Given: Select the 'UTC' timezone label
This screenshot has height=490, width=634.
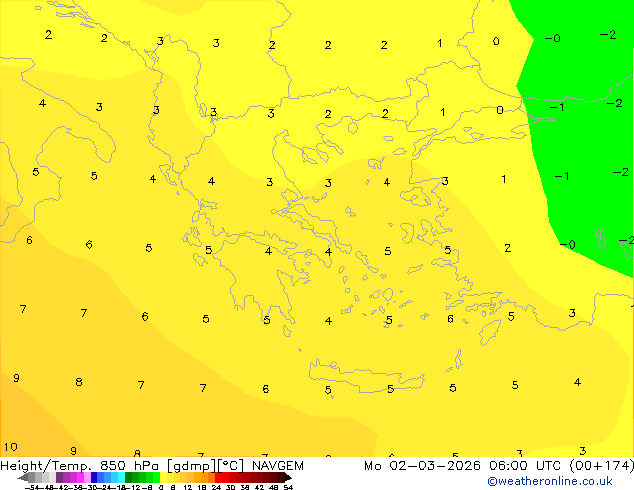Looking at the screenshot, I should [x=548, y=466].
